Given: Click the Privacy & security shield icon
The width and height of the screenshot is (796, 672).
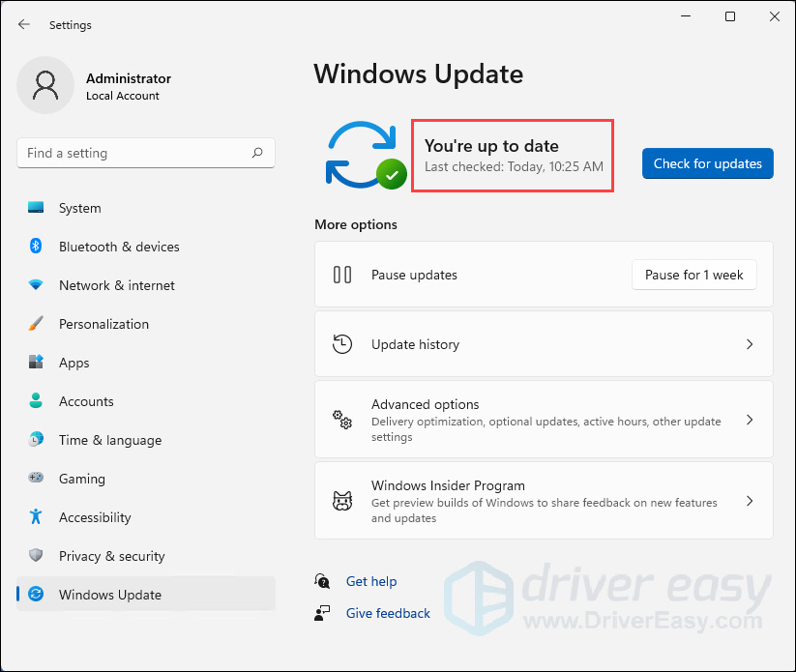Looking at the screenshot, I should (36, 555).
